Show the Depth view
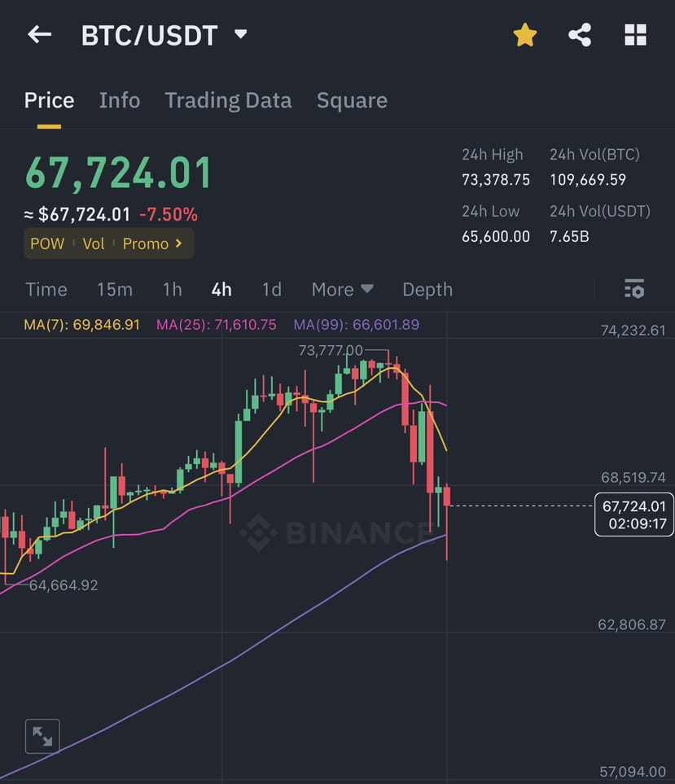Image resolution: width=675 pixels, height=784 pixels. tap(427, 289)
